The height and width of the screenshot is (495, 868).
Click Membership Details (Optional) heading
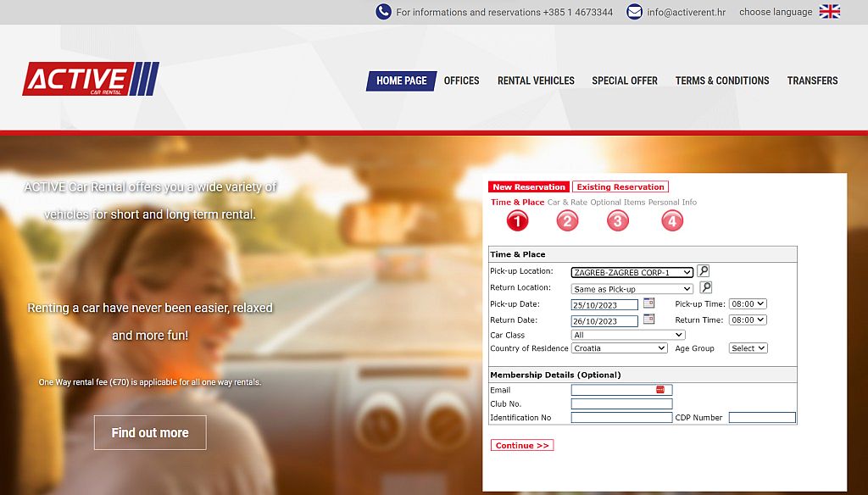click(555, 375)
